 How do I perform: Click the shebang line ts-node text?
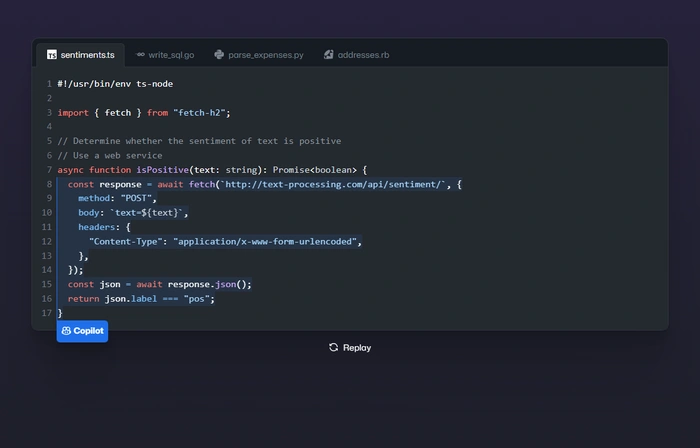pos(154,84)
